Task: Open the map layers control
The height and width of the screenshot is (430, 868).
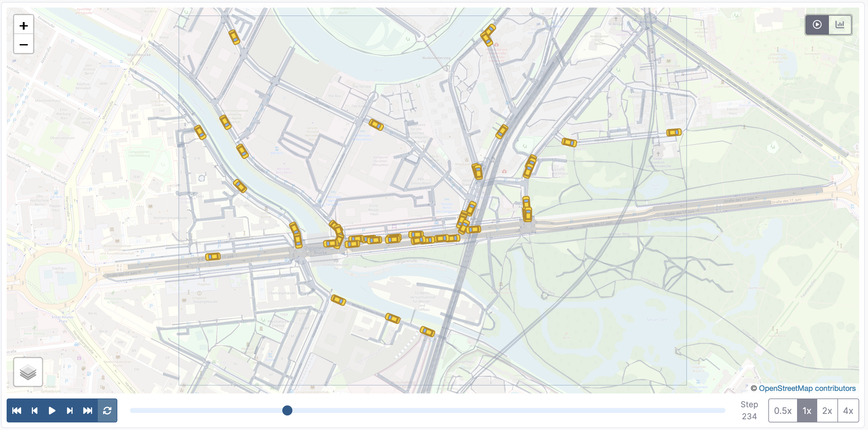Action: [28, 372]
